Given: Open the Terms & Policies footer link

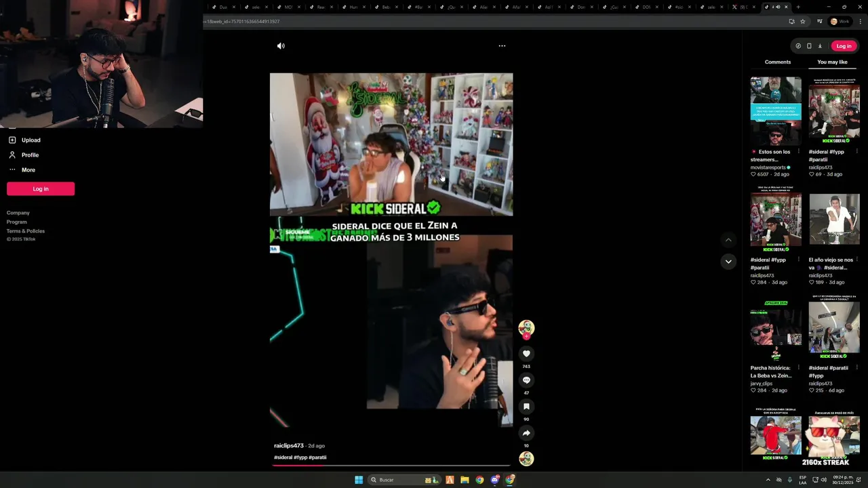Looking at the screenshot, I should pos(26,231).
